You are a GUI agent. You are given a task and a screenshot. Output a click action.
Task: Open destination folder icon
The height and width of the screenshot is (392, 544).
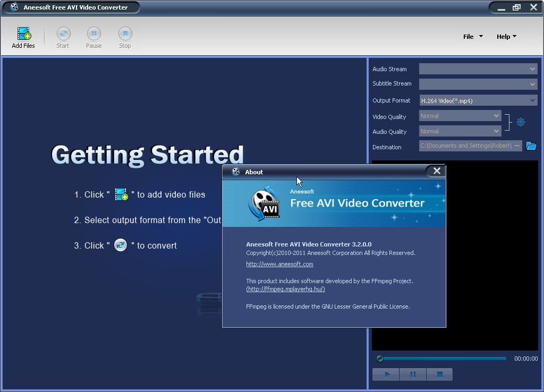pyautogui.click(x=531, y=146)
